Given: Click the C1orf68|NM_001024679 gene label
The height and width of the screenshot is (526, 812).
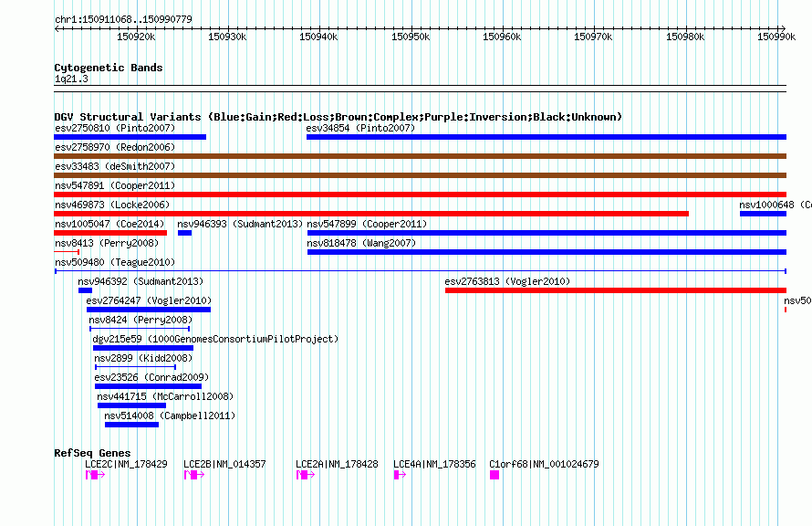Looking at the screenshot, I should (544, 464).
